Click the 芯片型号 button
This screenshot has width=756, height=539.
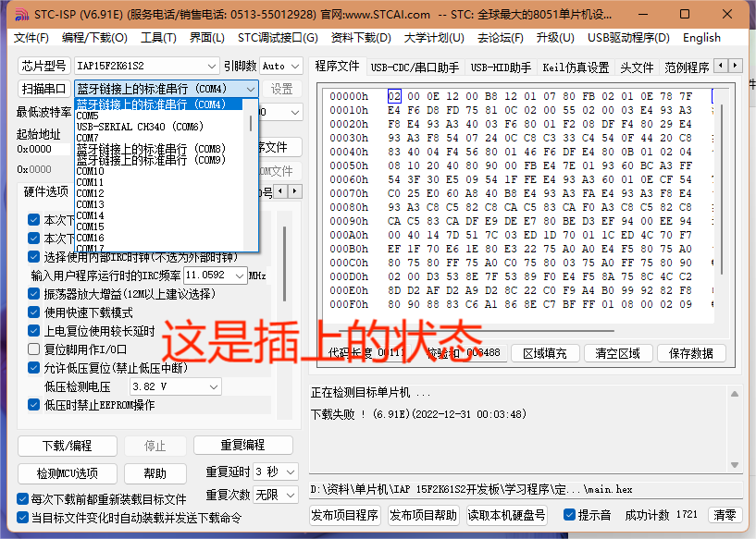click(x=43, y=66)
